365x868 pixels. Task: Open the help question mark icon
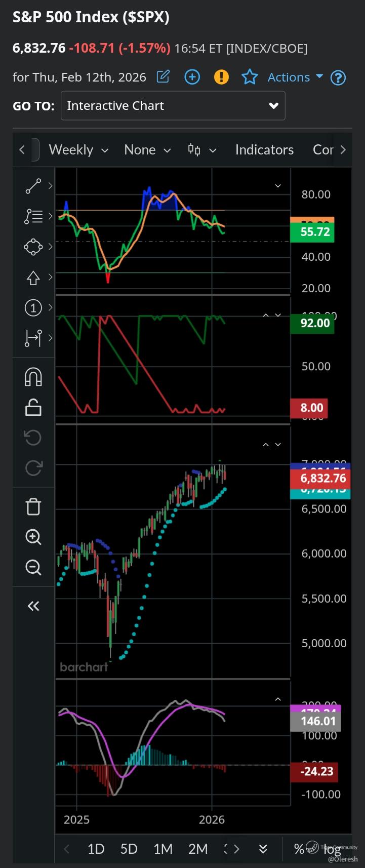pyautogui.click(x=338, y=77)
